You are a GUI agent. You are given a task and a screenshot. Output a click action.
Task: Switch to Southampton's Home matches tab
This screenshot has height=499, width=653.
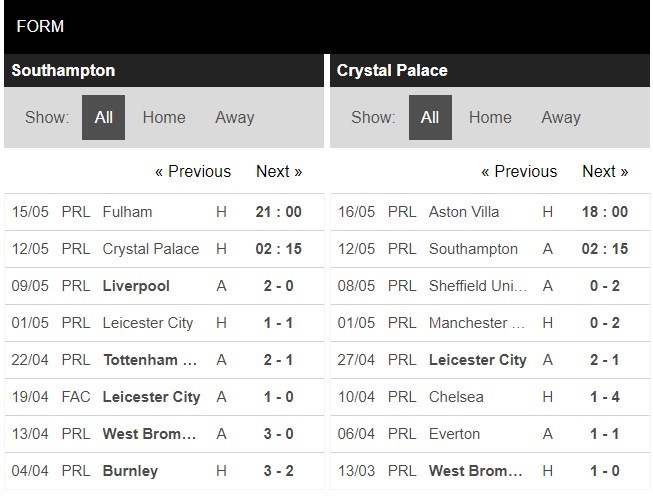pos(164,117)
